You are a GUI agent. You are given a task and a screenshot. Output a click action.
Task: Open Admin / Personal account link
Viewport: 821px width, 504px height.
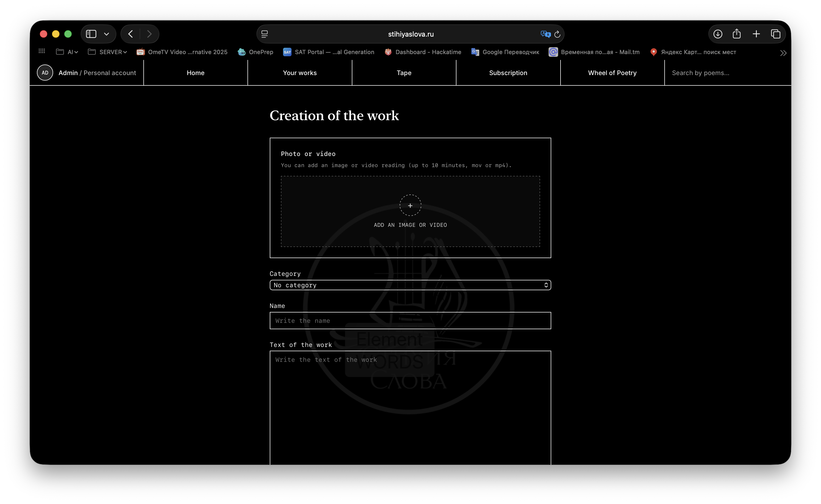97,73
